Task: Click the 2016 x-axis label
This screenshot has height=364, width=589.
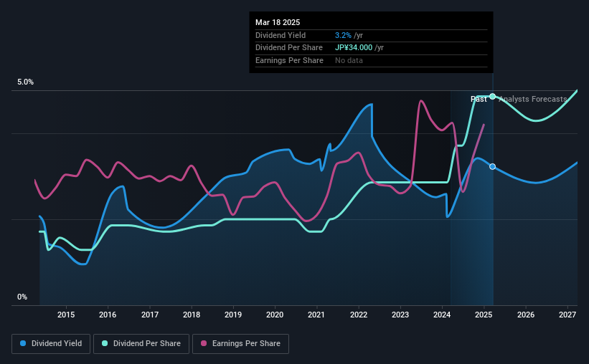Action: (108, 315)
